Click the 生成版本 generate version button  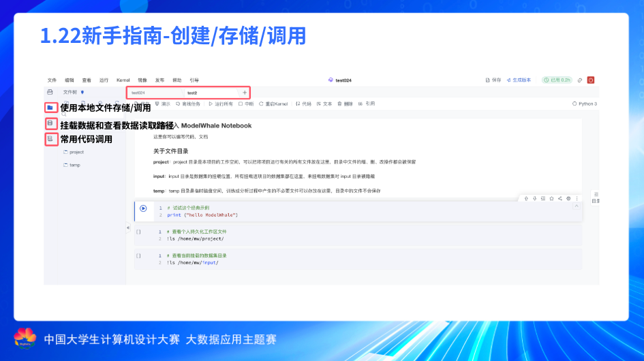[x=519, y=80]
